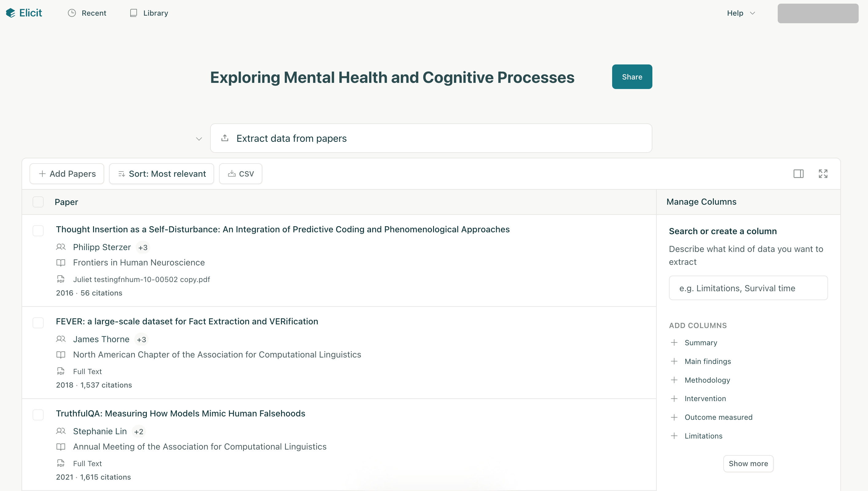
Task: Click journal icon beside Frontiers in Human Neuroscience
Action: 61,263
